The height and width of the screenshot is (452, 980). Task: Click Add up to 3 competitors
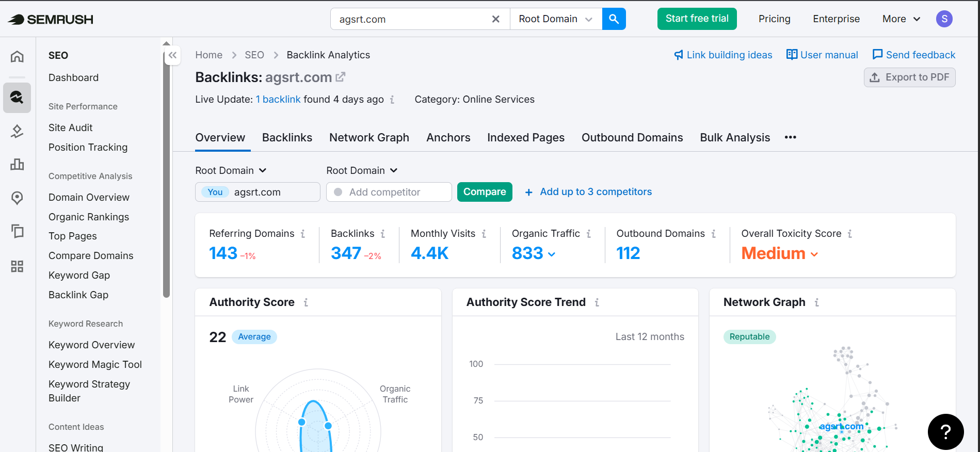pyautogui.click(x=588, y=192)
